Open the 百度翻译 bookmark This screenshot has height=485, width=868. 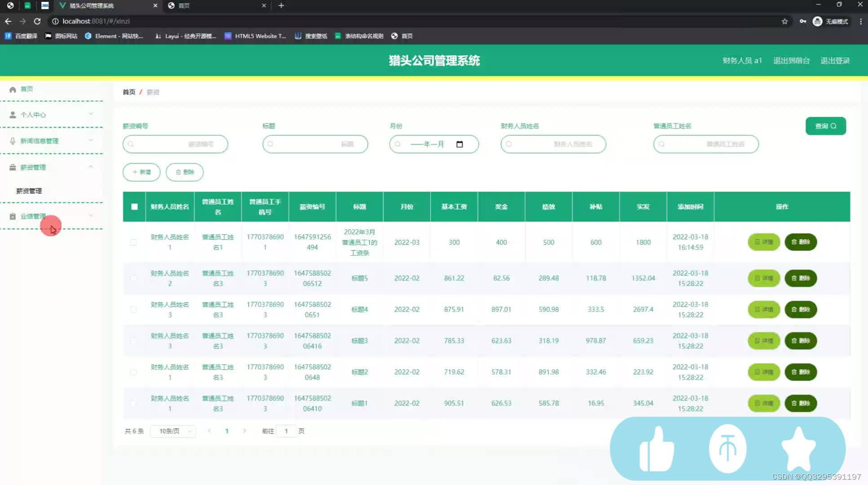coord(21,36)
